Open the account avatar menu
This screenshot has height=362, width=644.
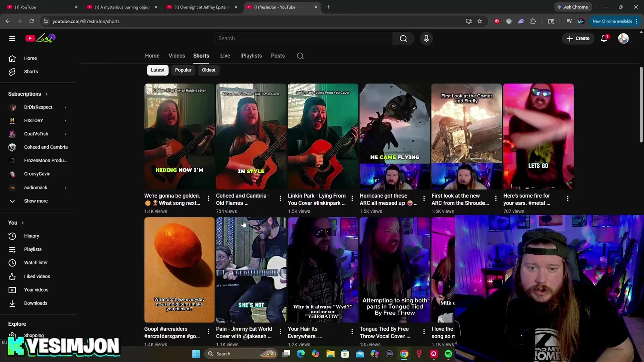click(x=623, y=38)
